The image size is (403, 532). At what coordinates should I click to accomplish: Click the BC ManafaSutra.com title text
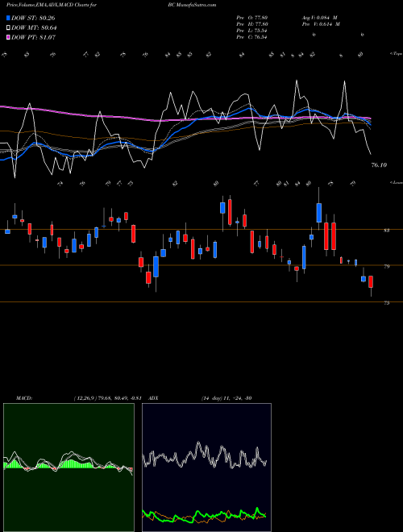tap(192, 5)
